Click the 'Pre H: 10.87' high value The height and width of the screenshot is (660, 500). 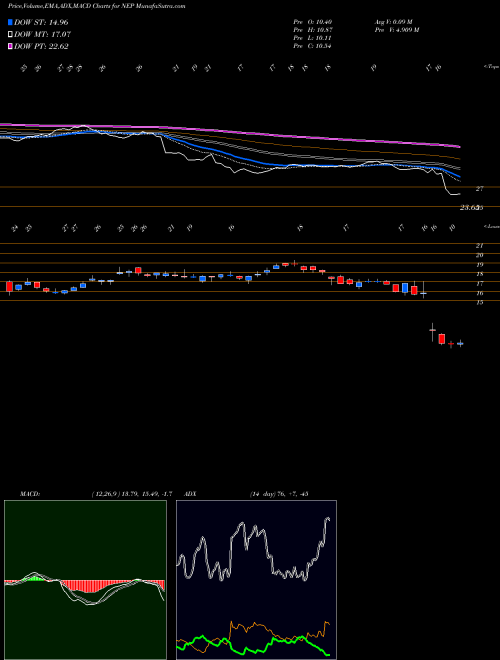(313, 30)
